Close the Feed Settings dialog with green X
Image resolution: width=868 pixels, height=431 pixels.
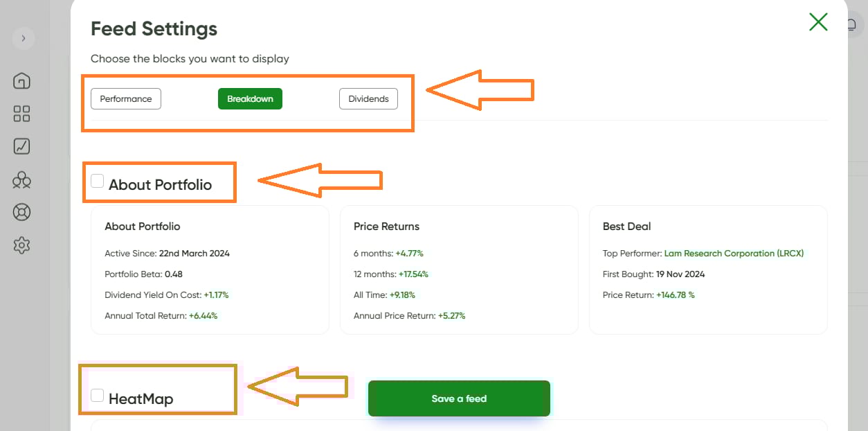pyautogui.click(x=818, y=22)
